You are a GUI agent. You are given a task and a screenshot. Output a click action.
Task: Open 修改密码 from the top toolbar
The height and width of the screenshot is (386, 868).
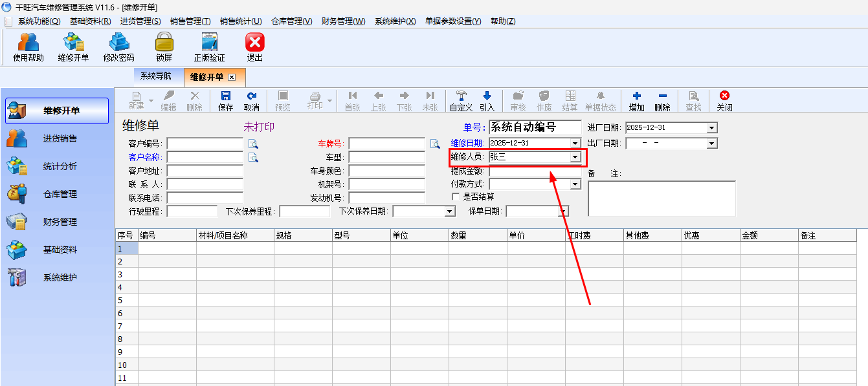(118, 43)
